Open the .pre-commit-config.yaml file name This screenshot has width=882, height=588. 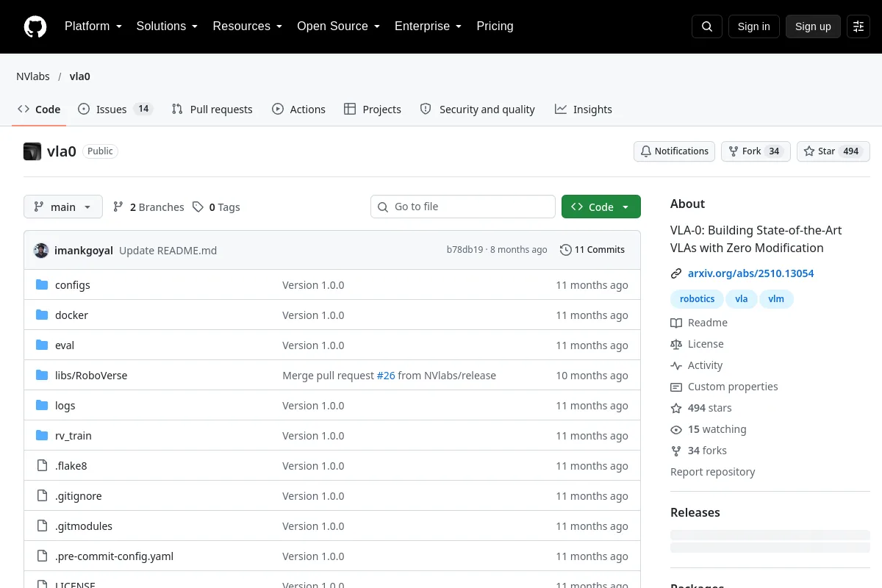coord(114,556)
